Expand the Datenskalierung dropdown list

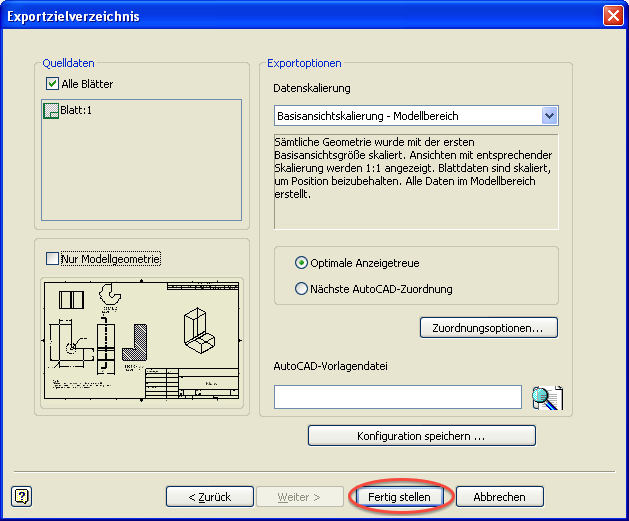(x=548, y=116)
